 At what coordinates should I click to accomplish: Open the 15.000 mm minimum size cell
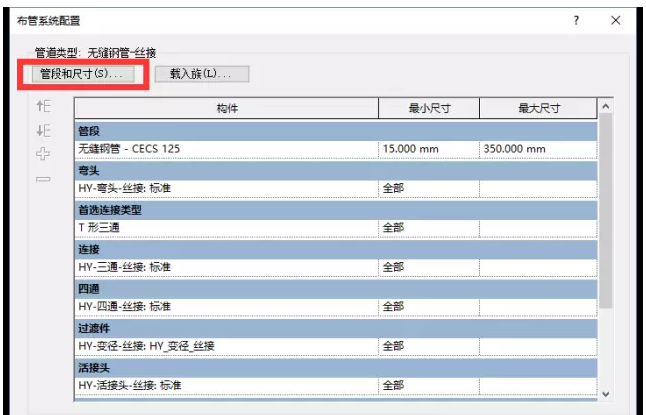(428, 149)
